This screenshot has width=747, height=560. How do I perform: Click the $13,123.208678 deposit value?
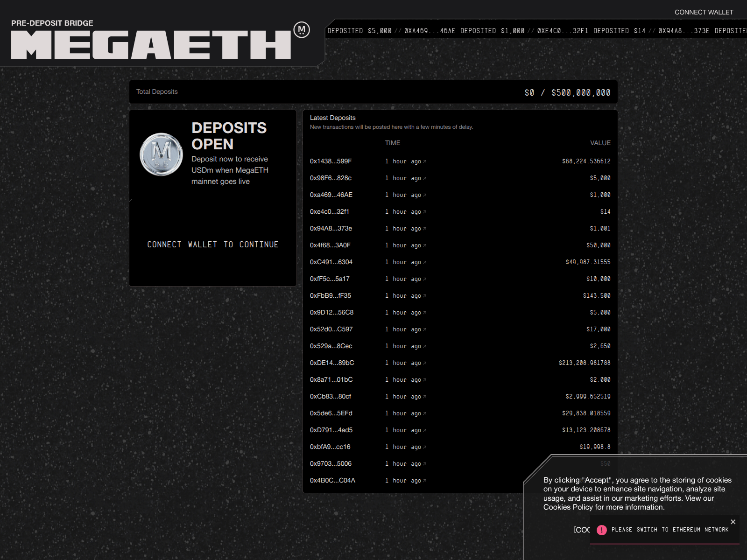[586, 430]
